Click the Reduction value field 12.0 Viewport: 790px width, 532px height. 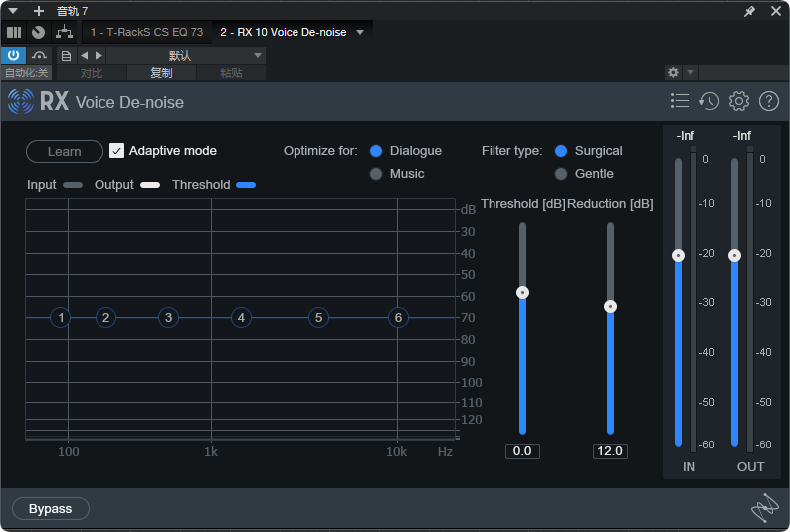pos(610,451)
